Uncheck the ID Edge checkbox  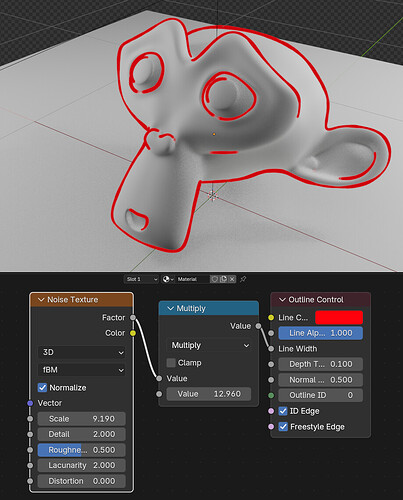point(283,411)
